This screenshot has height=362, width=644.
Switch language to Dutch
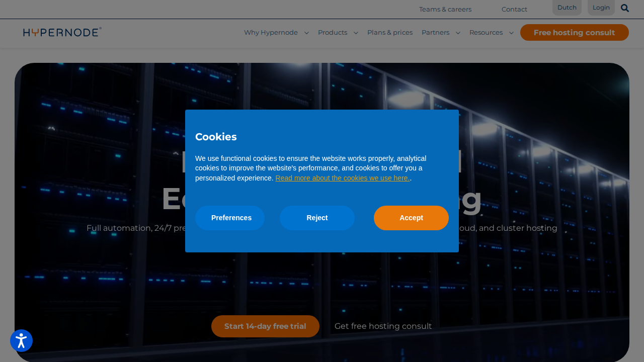point(567,8)
